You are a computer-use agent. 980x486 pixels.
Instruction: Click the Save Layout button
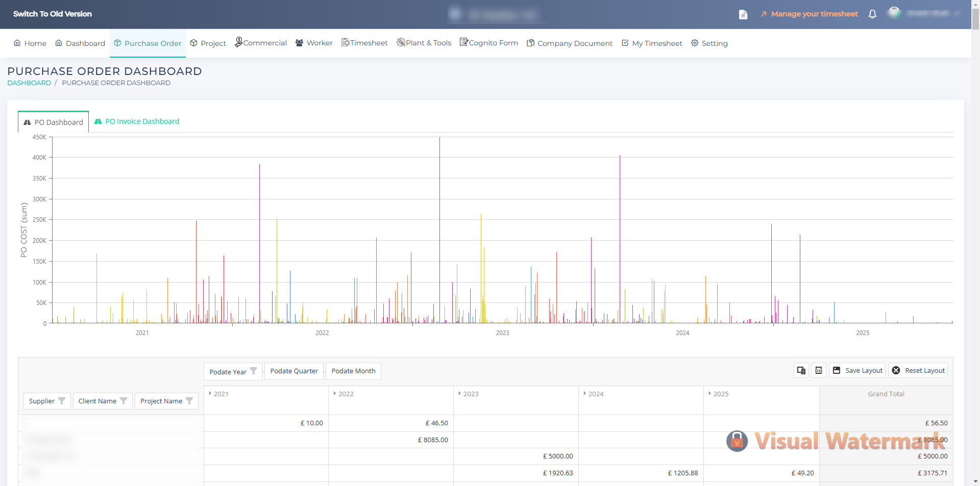pos(857,371)
